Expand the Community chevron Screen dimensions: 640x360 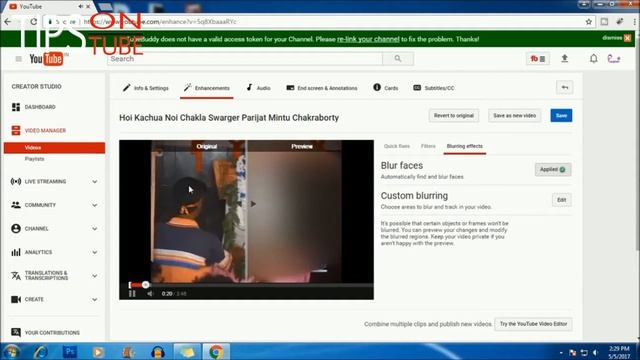(x=95, y=205)
